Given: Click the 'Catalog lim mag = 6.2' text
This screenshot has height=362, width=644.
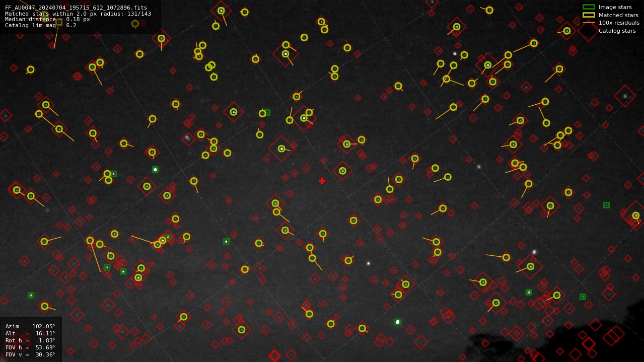Looking at the screenshot, I should (41, 25).
